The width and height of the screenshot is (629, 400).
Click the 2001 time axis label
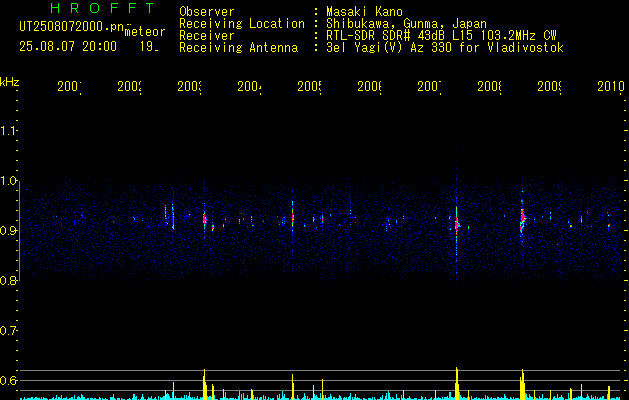pos(69,86)
